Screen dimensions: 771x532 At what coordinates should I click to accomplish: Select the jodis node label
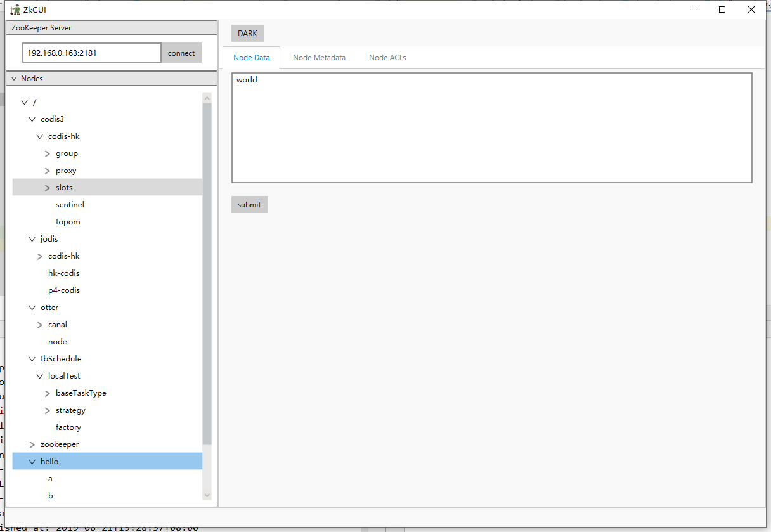[49, 239]
